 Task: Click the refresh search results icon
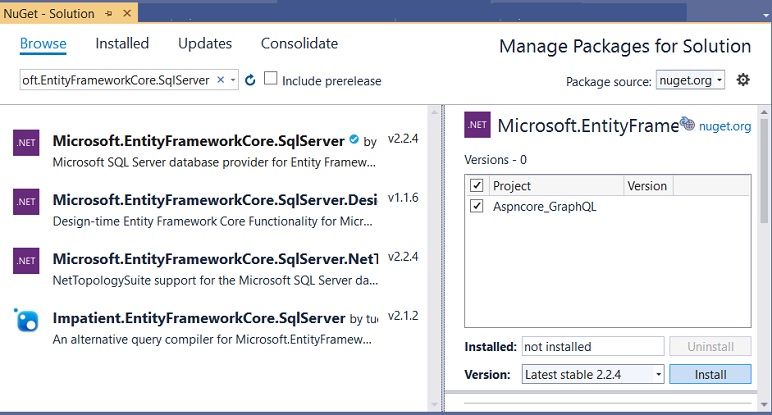click(x=250, y=80)
